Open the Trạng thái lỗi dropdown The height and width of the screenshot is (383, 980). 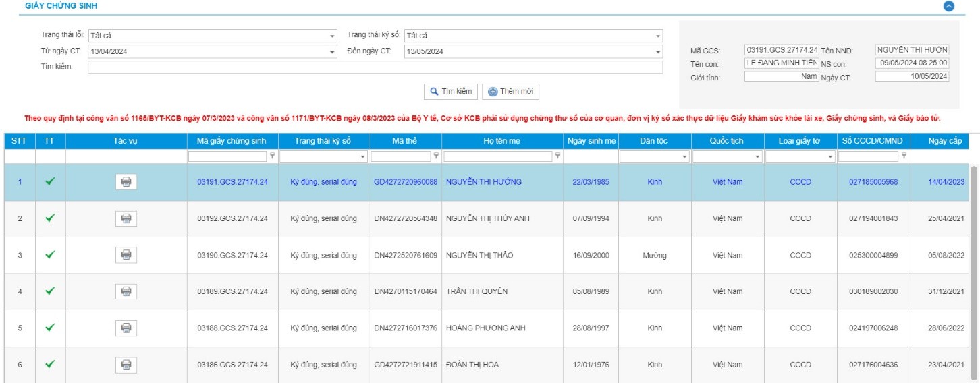[x=332, y=36]
